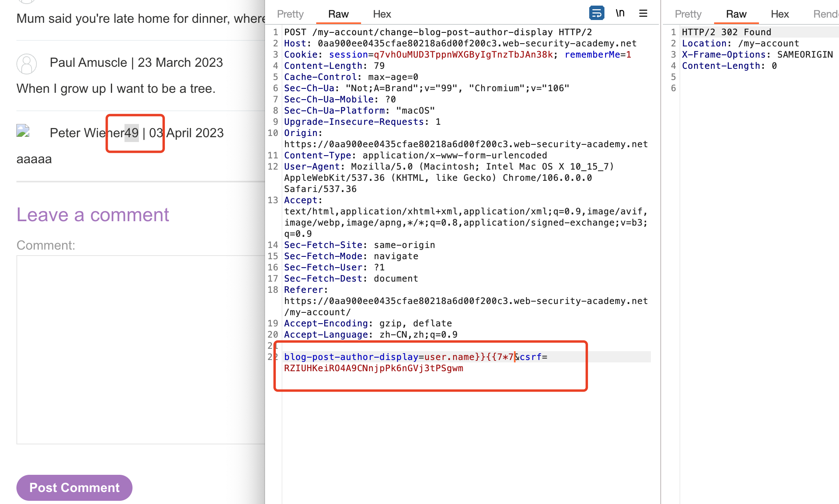This screenshot has width=839, height=504.
Task: Toggle the \n non-printable characters button
Action: pyautogui.click(x=620, y=13)
